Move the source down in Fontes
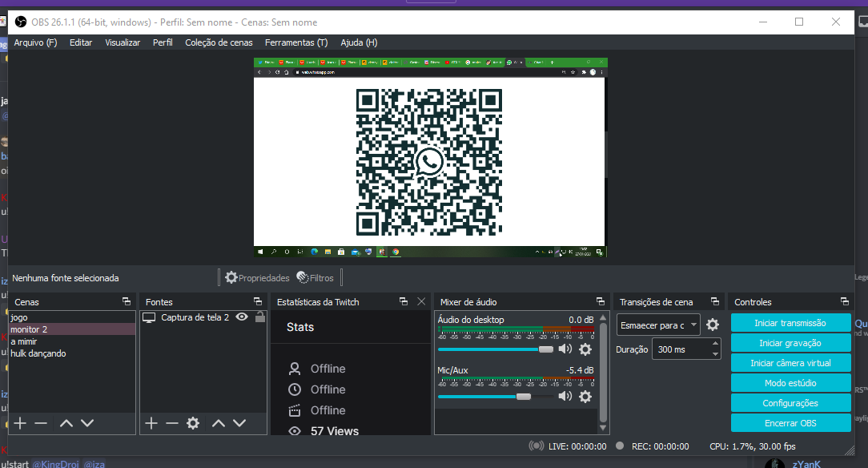The image size is (868, 468). 239,423
